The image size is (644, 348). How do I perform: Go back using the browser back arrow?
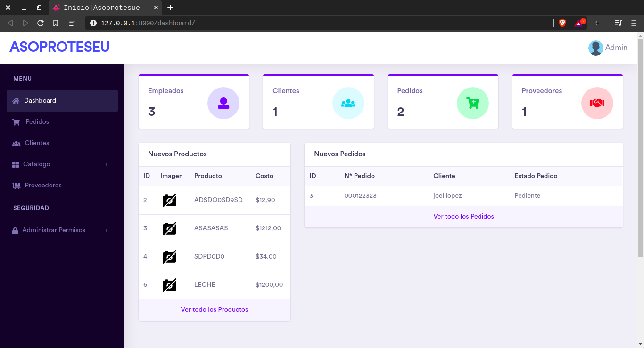coord(10,23)
